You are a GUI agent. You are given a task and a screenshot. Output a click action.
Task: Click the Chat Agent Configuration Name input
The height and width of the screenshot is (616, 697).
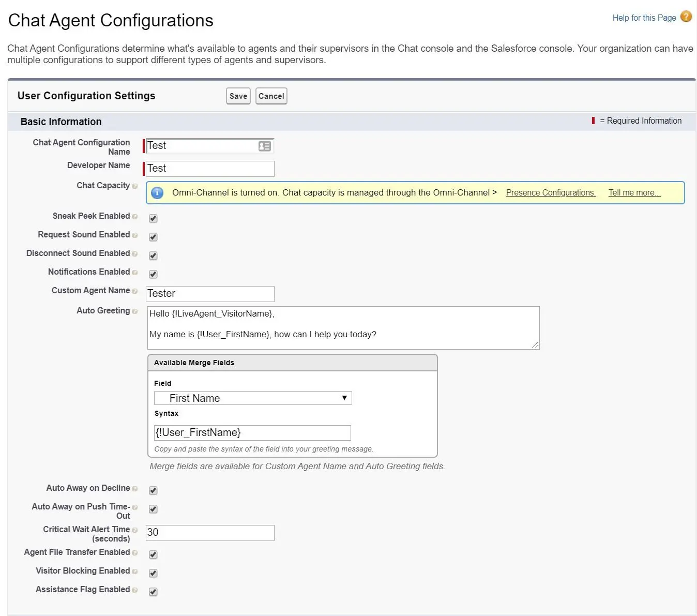tap(209, 146)
